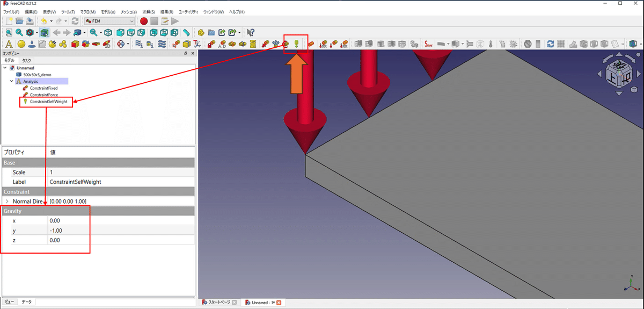Collapse the Analysis tree node
This screenshot has height=309, width=644.
[12, 81]
